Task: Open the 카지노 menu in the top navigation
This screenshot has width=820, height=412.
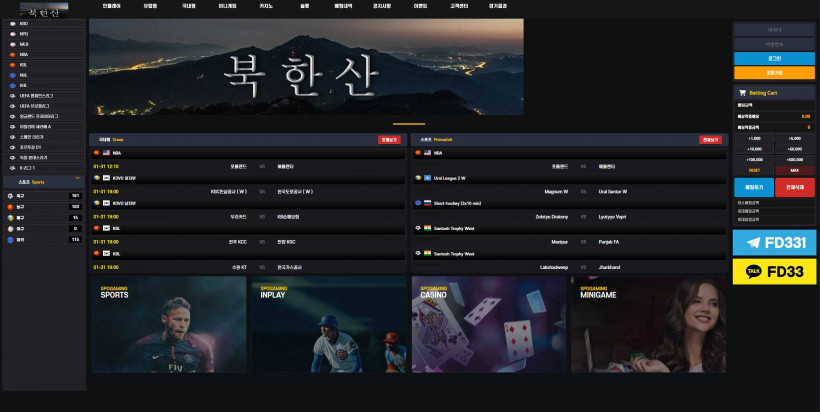Action: click(266, 6)
